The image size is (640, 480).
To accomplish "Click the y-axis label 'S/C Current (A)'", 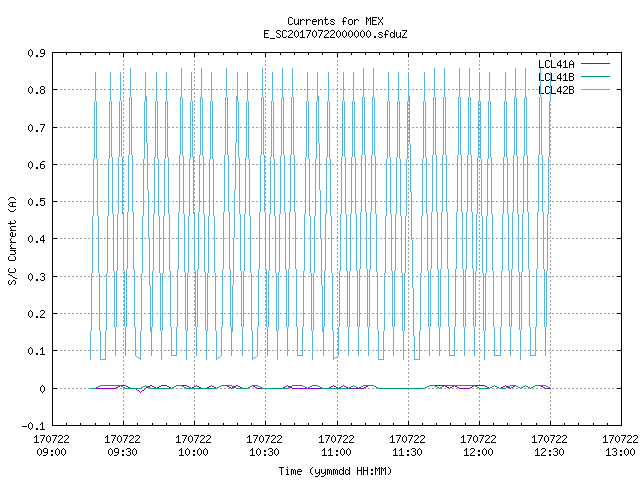I will pos(13,240).
